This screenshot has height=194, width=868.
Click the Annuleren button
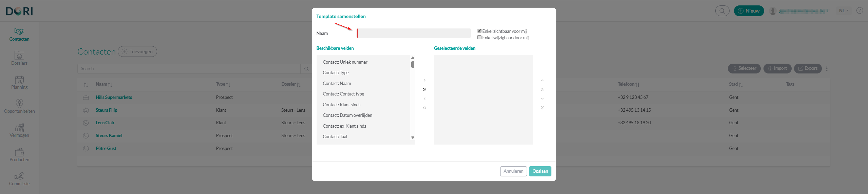click(513, 171)
